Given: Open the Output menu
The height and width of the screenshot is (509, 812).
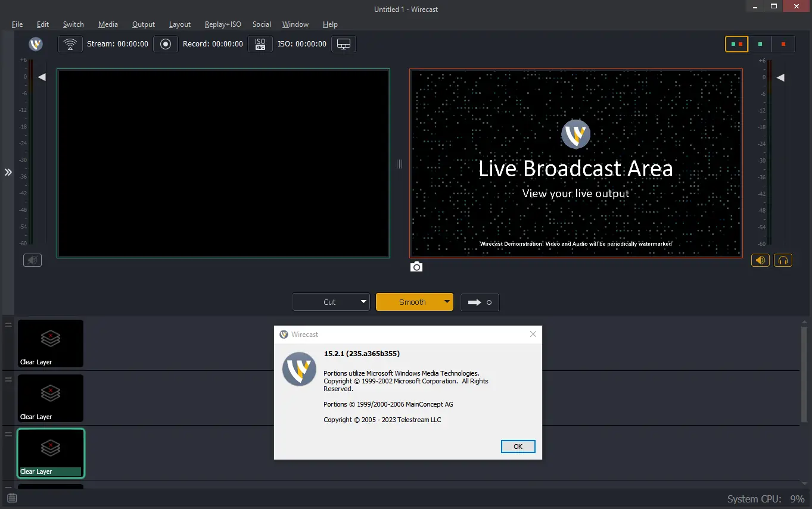Looking at the screenshot, I should coord(144,24).
